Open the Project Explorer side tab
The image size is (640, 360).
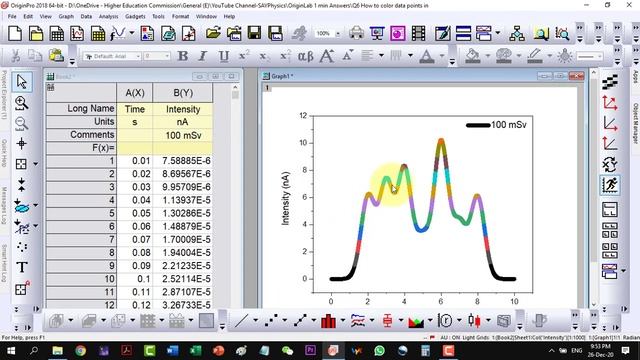pyautogui.click(x=4, y=95)
